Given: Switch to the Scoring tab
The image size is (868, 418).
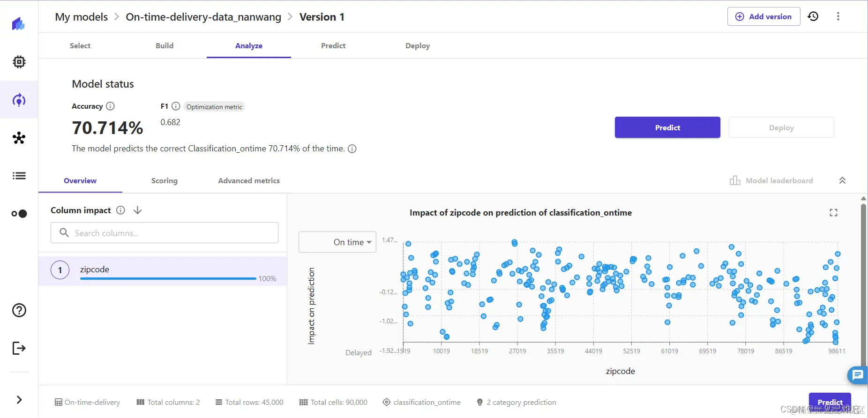Looking at the screenshot, I should click(164, 181).
